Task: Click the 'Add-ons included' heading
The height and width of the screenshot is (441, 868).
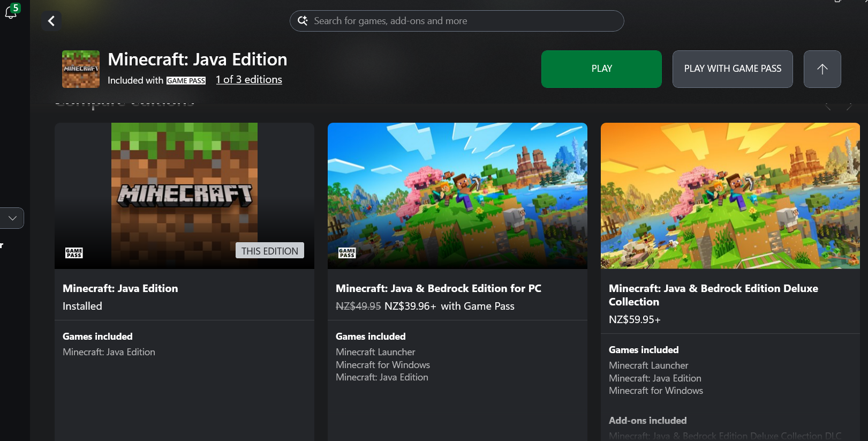Action: [x=647, y=421]
